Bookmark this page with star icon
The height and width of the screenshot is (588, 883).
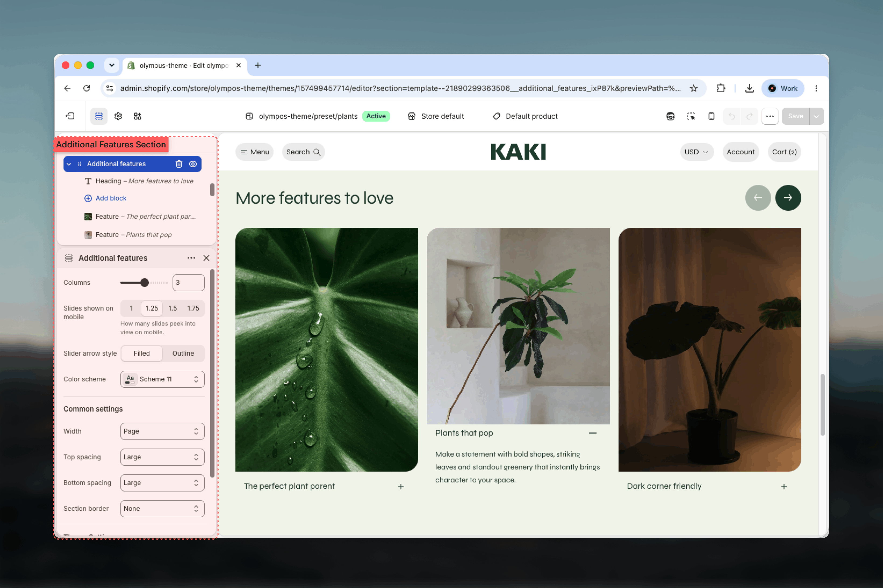coord(693,88)
